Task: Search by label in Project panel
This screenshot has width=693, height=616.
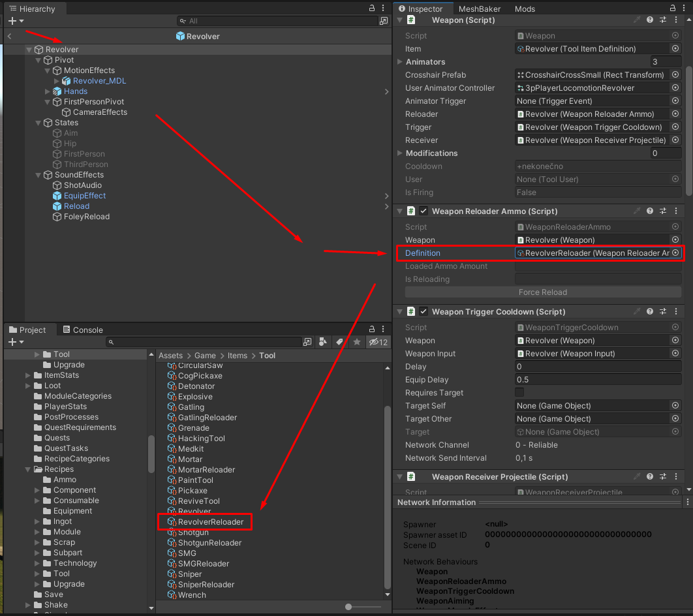Action: [x=339, y=342]
